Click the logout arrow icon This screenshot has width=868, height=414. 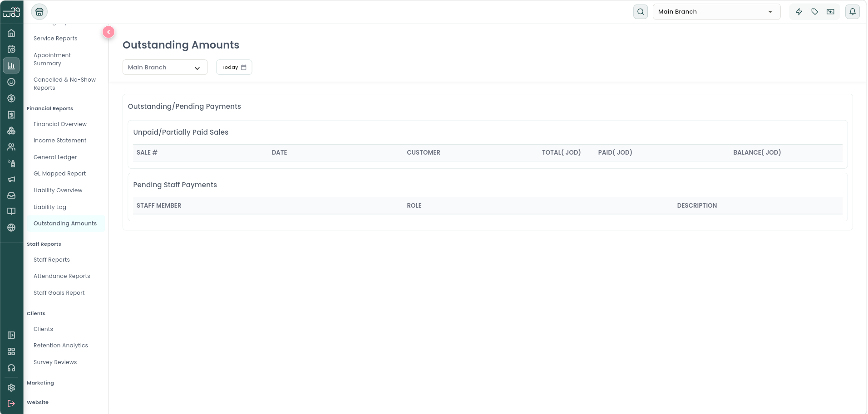click(x=11, y=404)
